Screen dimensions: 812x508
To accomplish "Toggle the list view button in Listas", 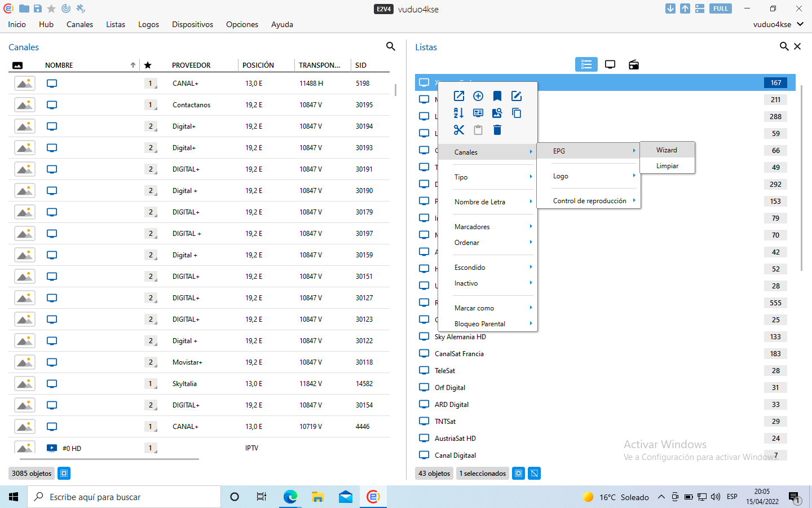I will click(x=586, y=64).
